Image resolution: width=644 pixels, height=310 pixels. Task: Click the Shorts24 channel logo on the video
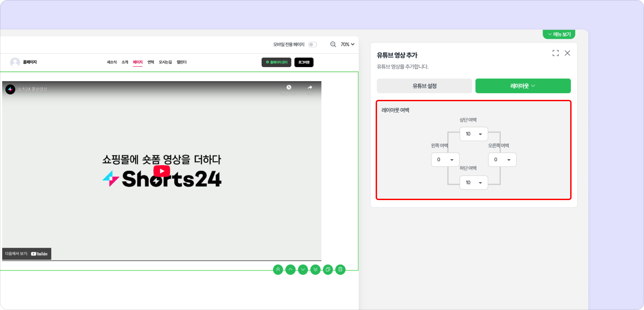(10, 89)
